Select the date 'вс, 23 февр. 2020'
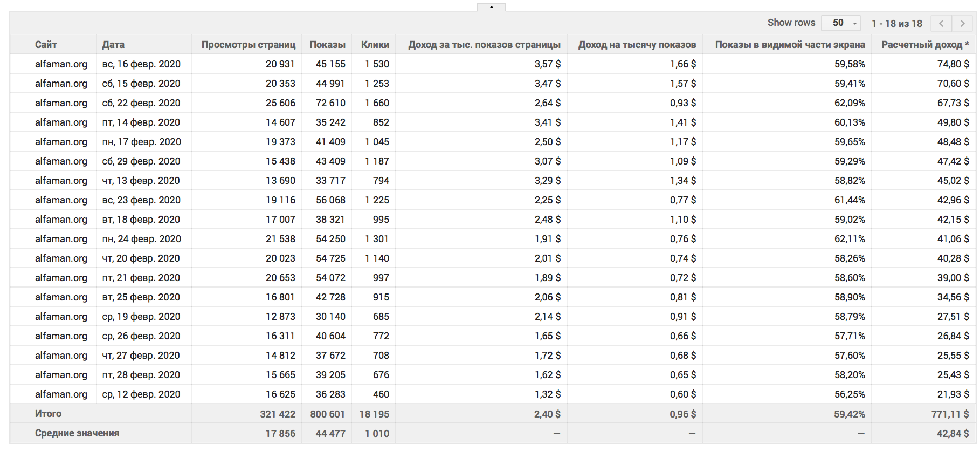 (141, 200)
